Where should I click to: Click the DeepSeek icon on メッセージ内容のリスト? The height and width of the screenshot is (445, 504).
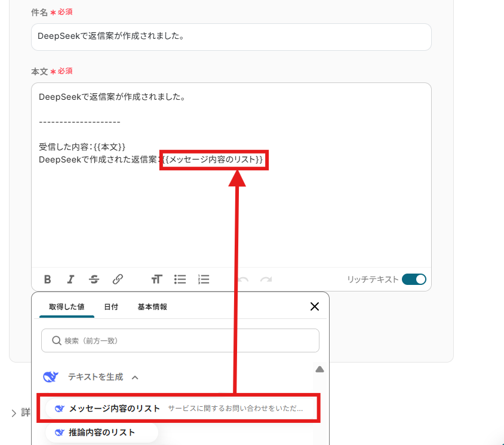pyautogui.click(x=60, y=409)
